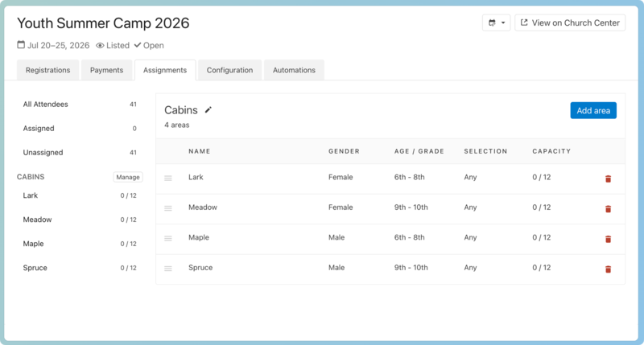This screenshot has height=345, width=644.
Task: Open View on Church Center link
Action: click(x=570, y=23)
